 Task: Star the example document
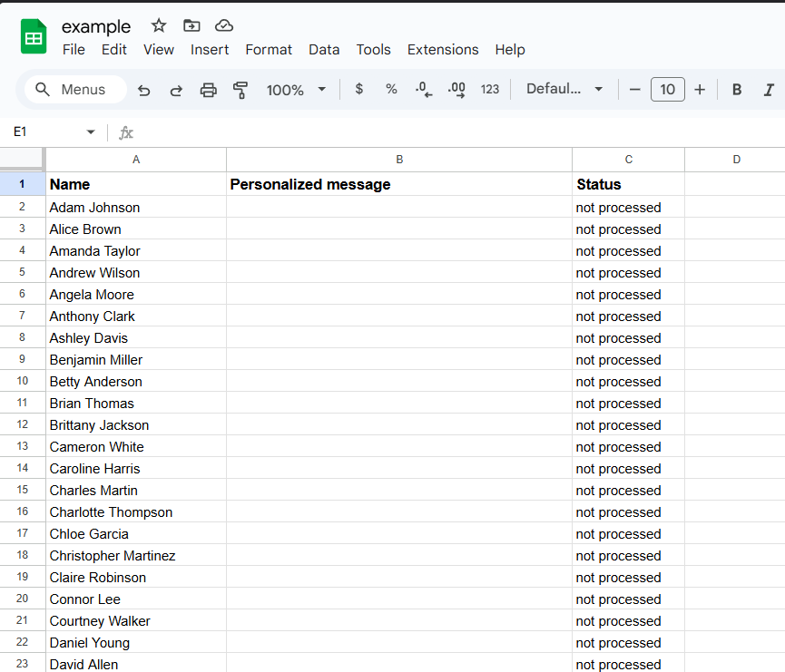[x=159, y=25]
